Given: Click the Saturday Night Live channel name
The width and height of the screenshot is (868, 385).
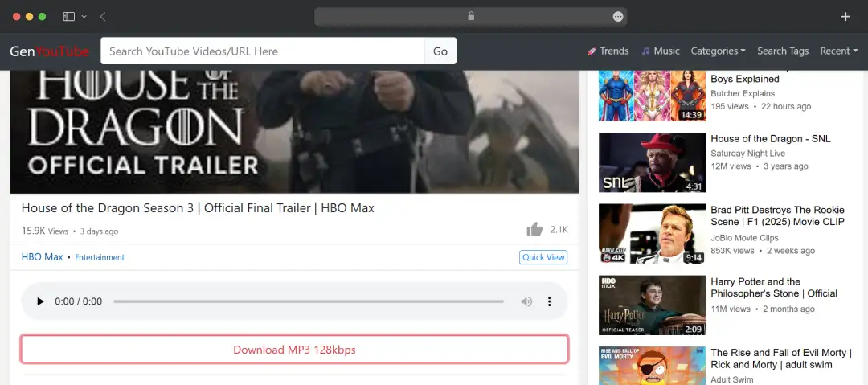Looking at the screenshot, I should [x=748, y=154].
